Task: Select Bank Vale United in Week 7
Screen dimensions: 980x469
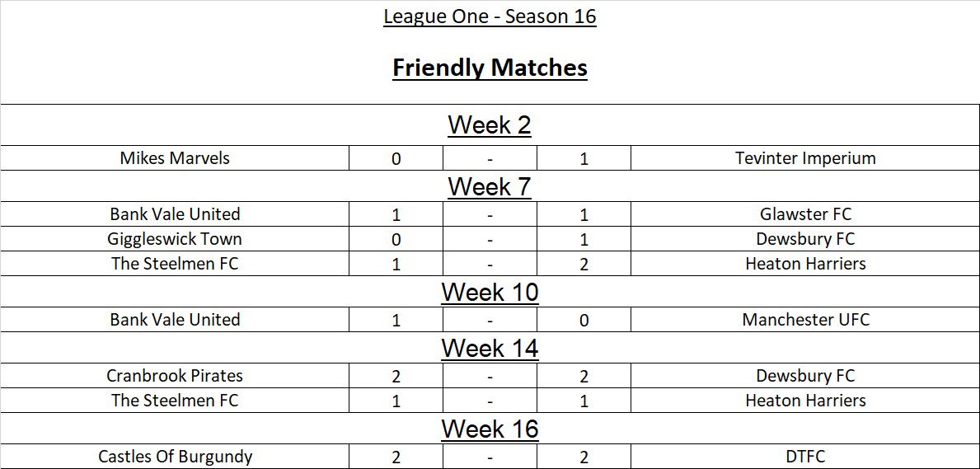Action: point(175,214)
